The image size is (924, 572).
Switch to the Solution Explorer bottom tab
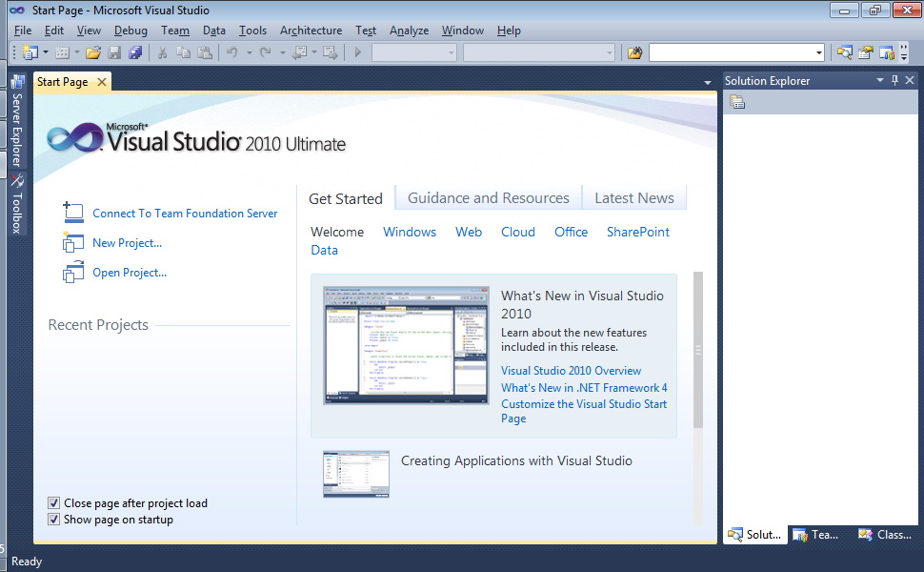click(x=754, y=534)
